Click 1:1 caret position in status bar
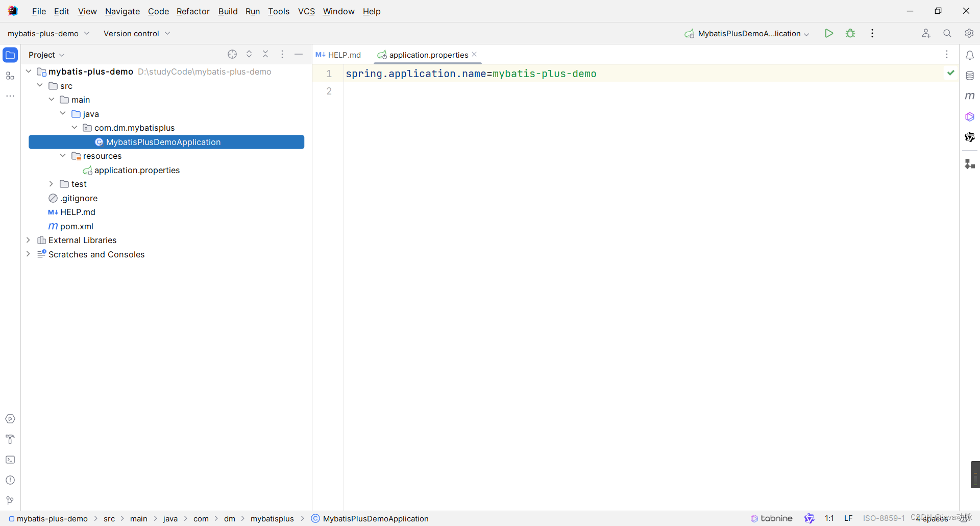This screenshot has width=980, height=526. coord(829,518)
